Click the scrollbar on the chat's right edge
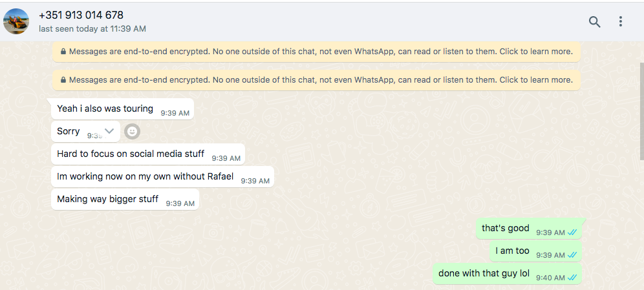Image resolution: width=644 pixels, height=290 pixels. pyautogui.click(x=641, y=110)
